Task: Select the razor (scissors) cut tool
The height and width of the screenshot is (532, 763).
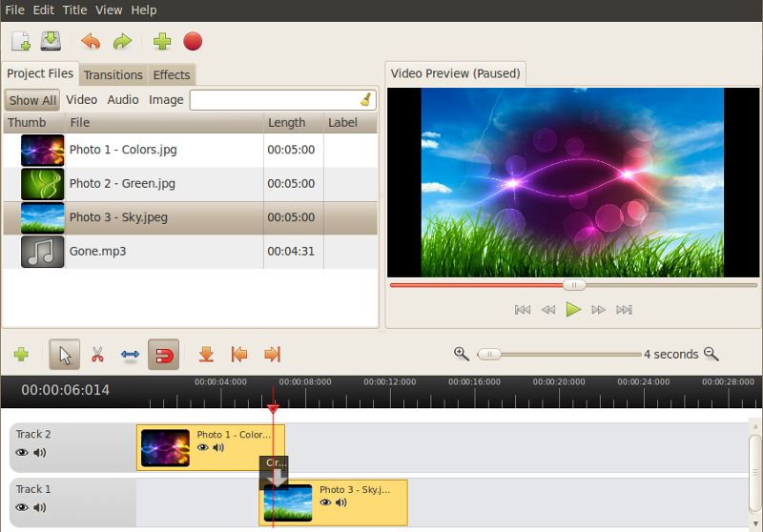Action: coord(97,355)
